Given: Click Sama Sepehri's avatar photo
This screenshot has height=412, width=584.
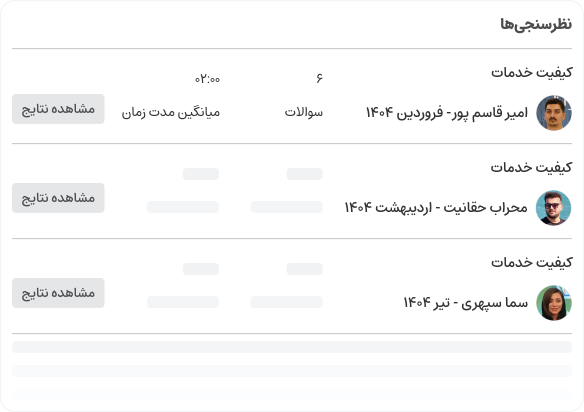Looking at the screenshot, I should [554, 302].
